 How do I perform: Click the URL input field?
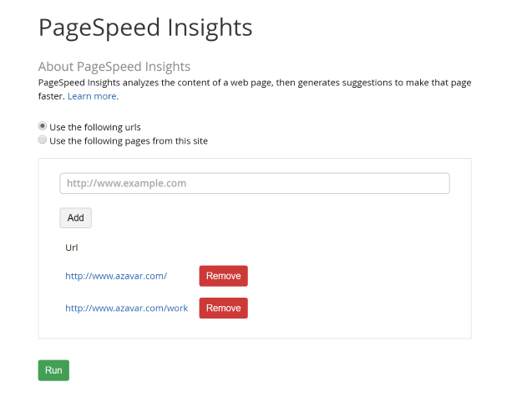(255, 183)
